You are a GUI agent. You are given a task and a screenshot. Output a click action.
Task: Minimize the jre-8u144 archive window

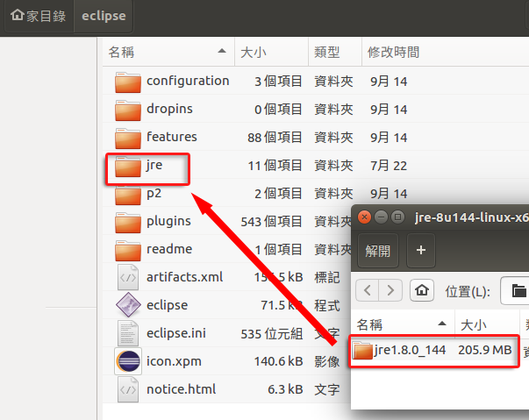(382, 217)
